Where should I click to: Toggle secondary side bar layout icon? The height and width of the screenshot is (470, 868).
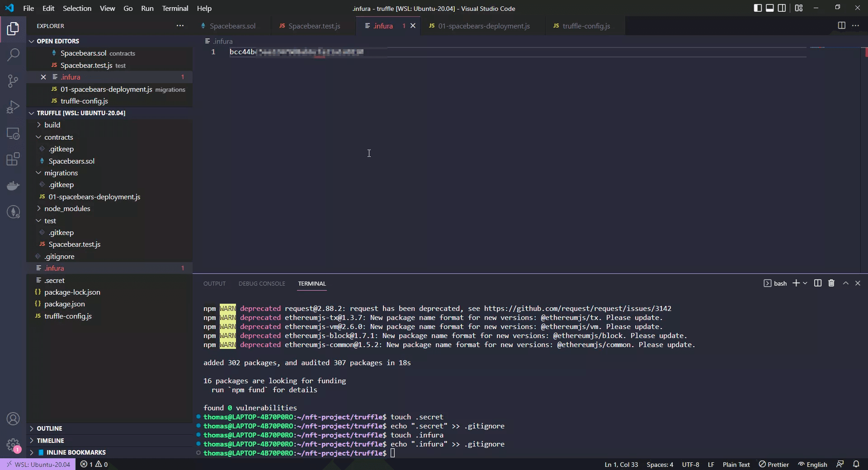782,8
